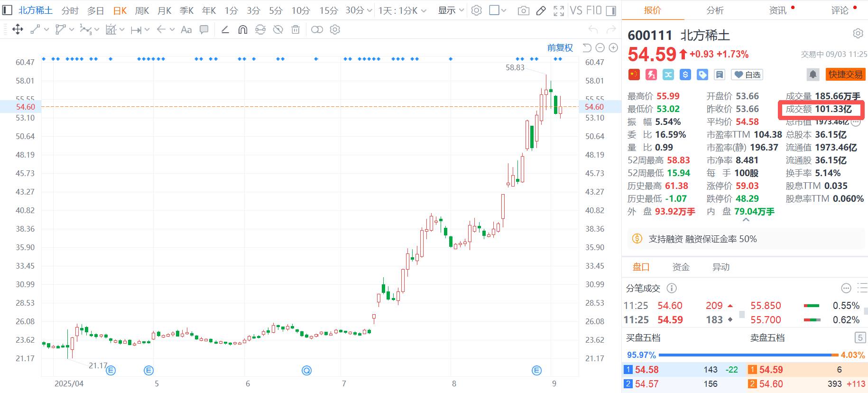Click the blue dollar sign icon
Screen dimensions: 868x393
[x=685, y=75]
